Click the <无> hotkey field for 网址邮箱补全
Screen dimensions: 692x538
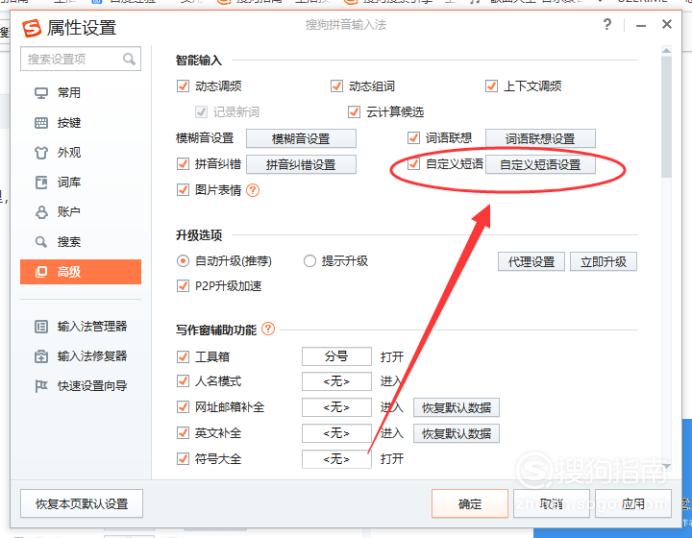click(337, 407)
